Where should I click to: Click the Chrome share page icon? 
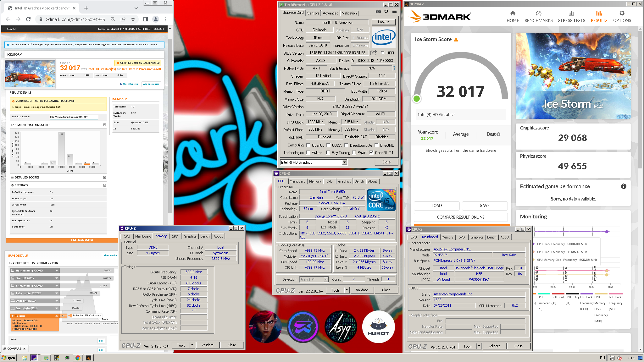(x=123, y=19)
